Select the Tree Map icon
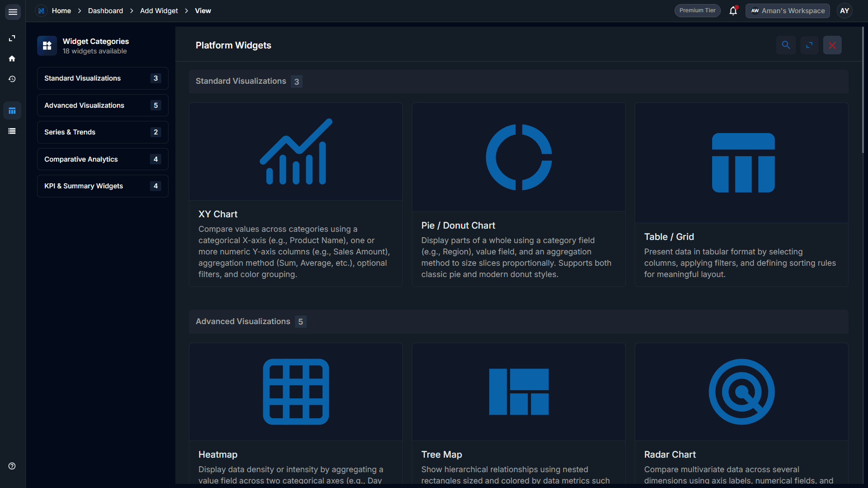868x488 pixels. [519, 392]
